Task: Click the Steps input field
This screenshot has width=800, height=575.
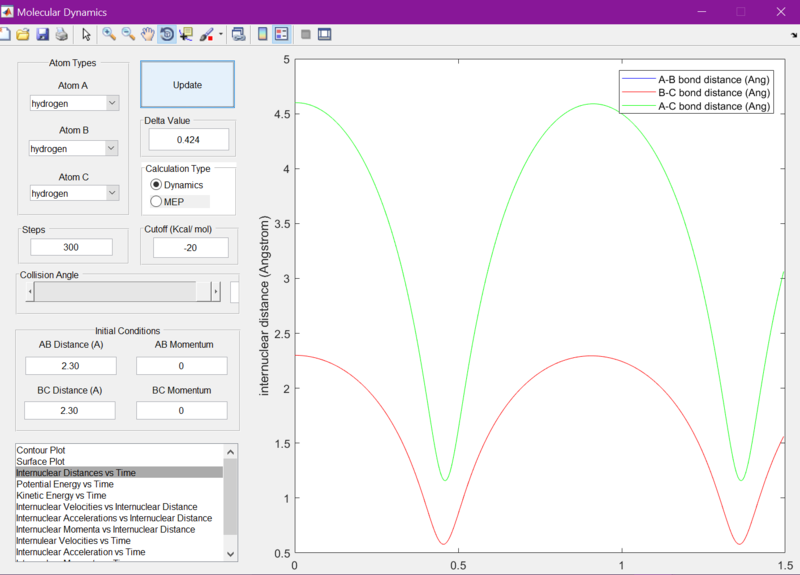Action: tap(70, 247)
